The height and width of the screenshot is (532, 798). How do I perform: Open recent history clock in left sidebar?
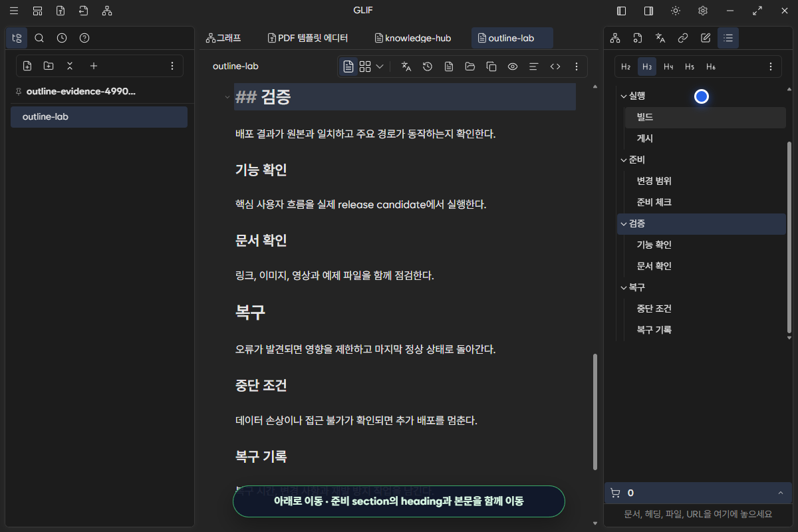62,38
